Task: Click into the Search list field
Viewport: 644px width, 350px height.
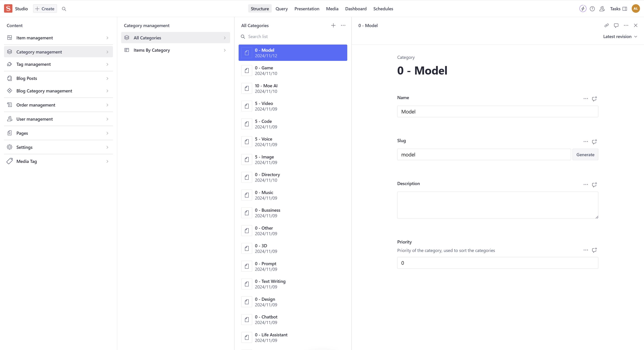Action: tap(293, 36)
